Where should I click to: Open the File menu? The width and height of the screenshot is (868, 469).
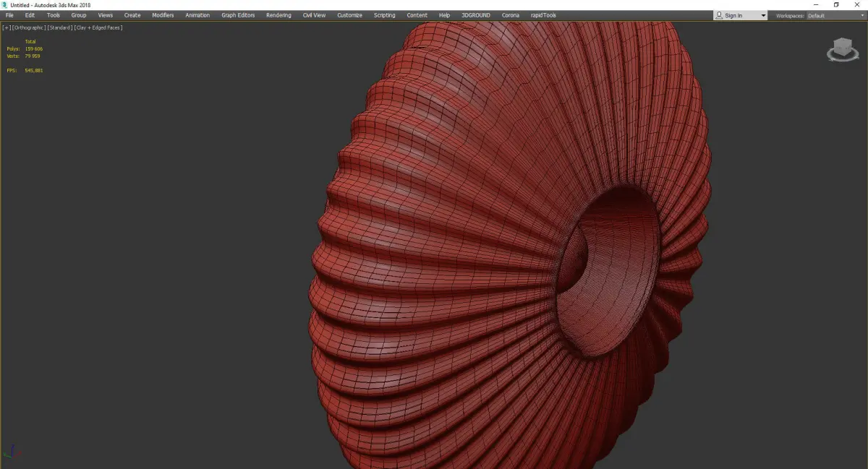(x=9, y=15)
